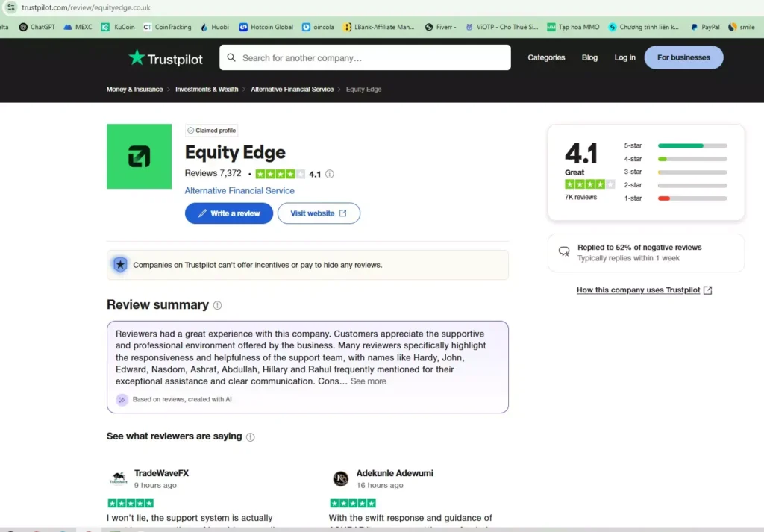Click the magnifier icon in the search bar
Viewport: 764px width, 532px height.
(231, 57)
